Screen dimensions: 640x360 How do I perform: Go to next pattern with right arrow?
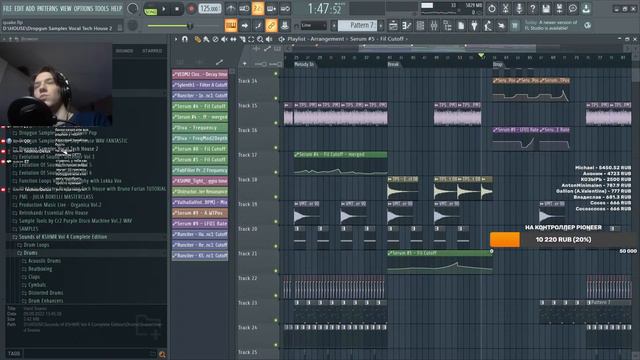381,26
